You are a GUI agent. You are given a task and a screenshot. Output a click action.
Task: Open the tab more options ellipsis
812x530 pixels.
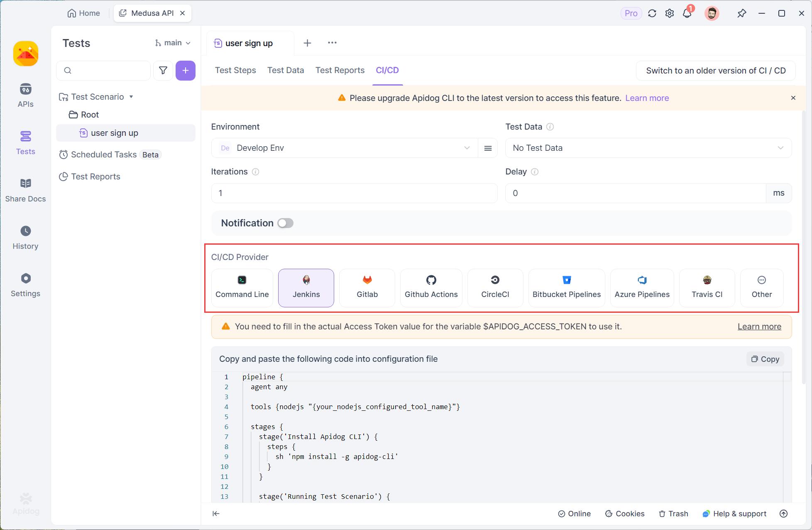point(332,43)
